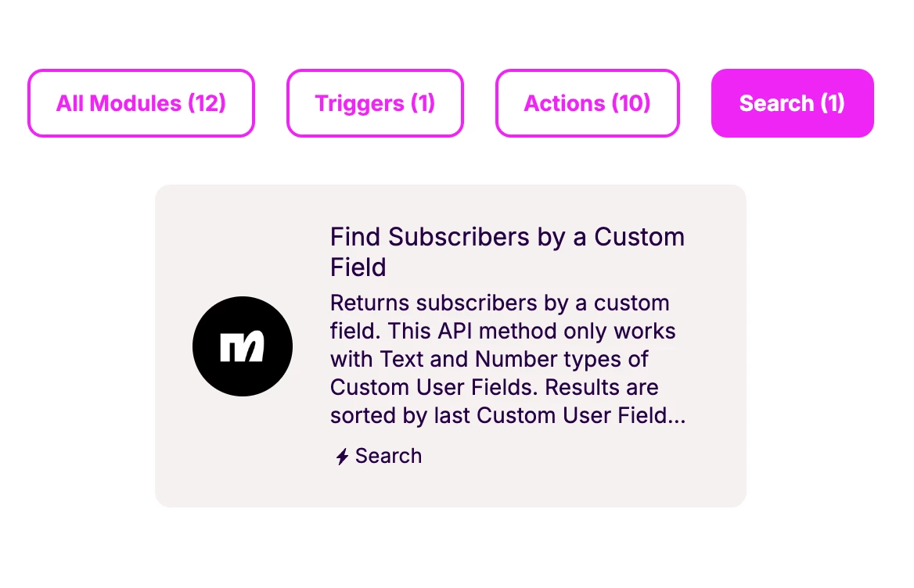Click the module type tag under the description
Screen dimensions: 914x588
(378, 456)
